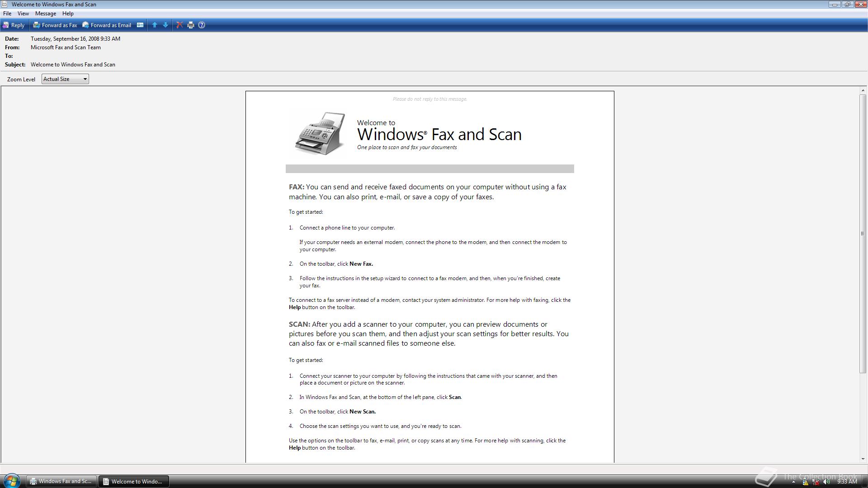Click the bold New Scan. text
The height and width of the screenshot is (488, 868).
pos(363,412)
